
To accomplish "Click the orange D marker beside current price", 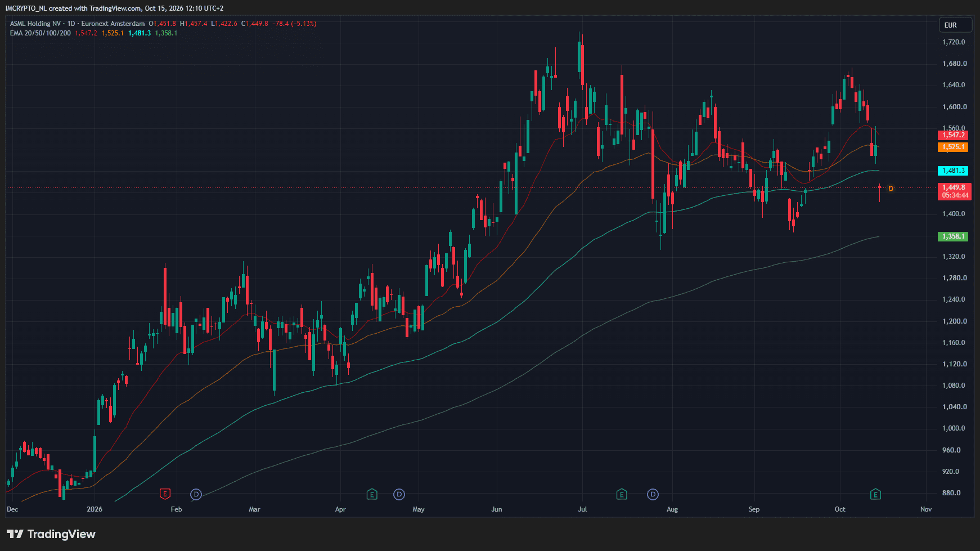I will click(891, 189).
